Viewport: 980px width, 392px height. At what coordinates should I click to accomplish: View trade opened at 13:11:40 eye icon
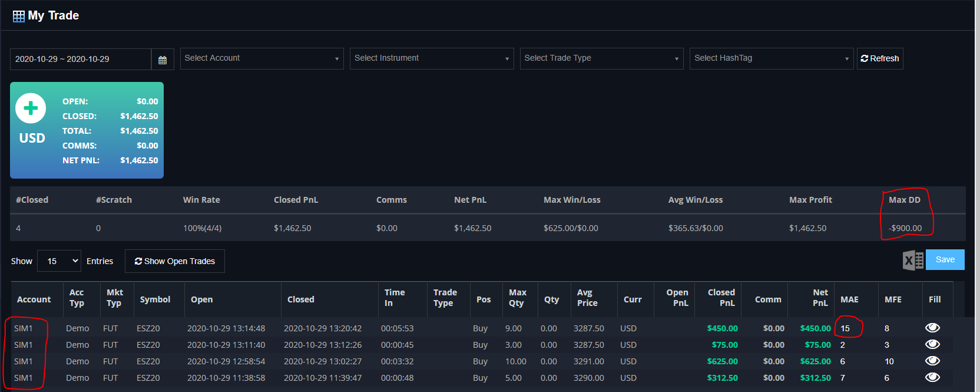click(x=932, y=344)
